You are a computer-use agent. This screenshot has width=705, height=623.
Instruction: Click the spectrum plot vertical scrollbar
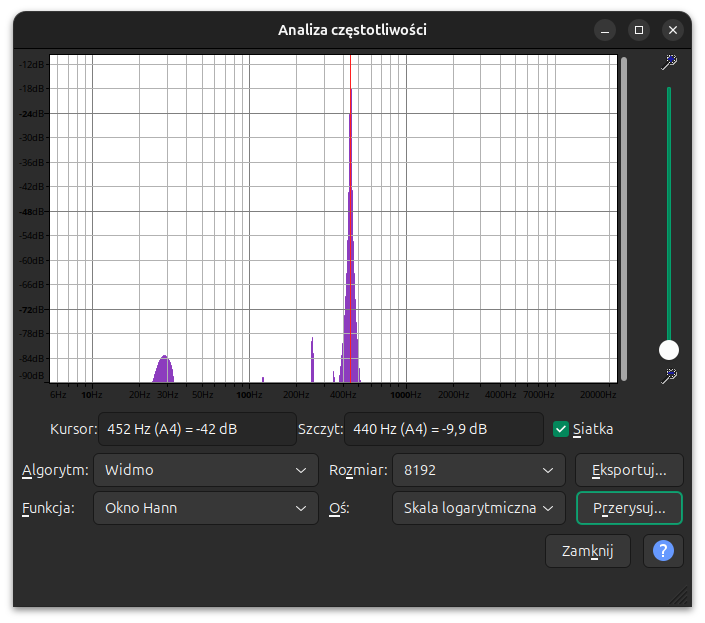pyautogui.click(x=624, y=218)
